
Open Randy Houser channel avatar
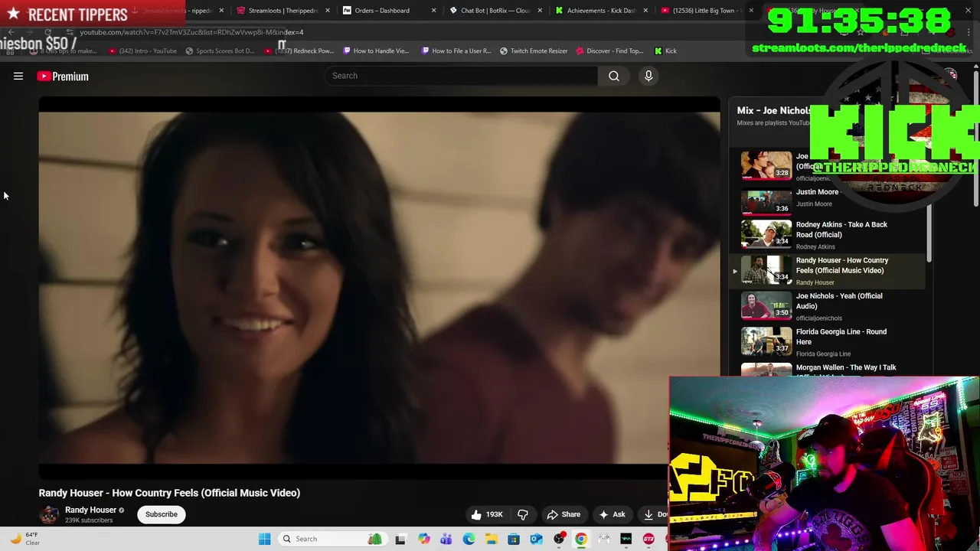[49, 514]
